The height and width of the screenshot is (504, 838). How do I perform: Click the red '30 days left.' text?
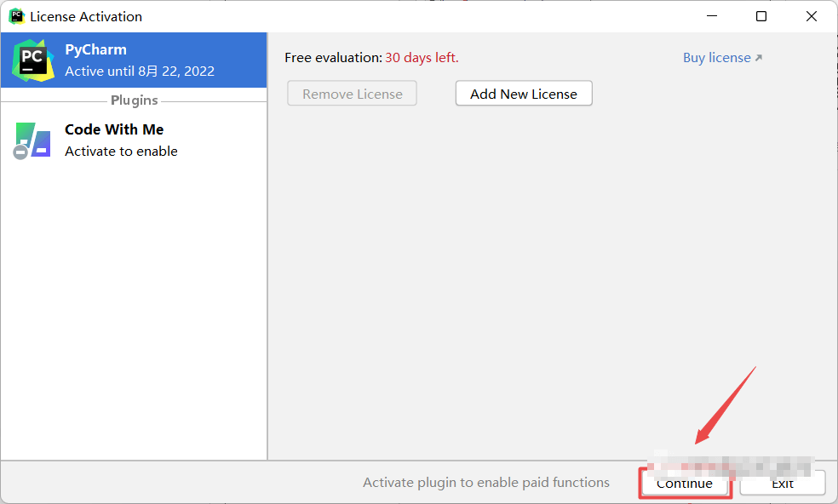pos(422,58)
